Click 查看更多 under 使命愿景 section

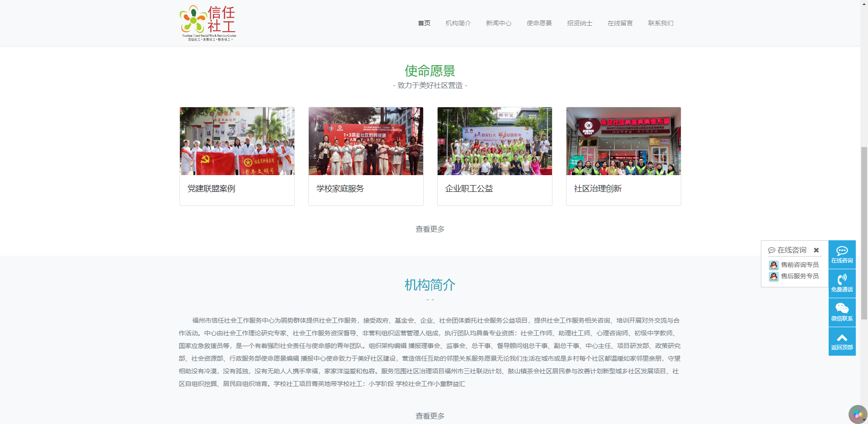click(430, 229)
